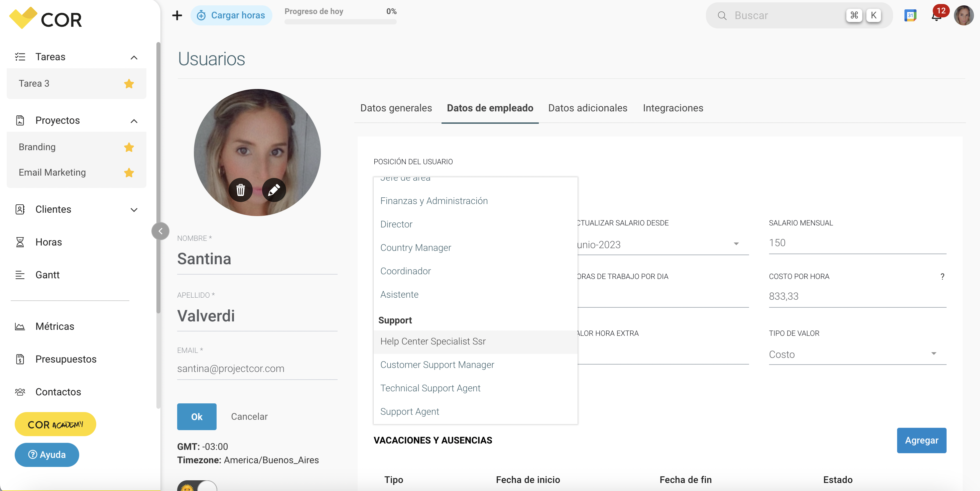
Task: Delete profile photo with trash icon
Action: click(240, 190)
